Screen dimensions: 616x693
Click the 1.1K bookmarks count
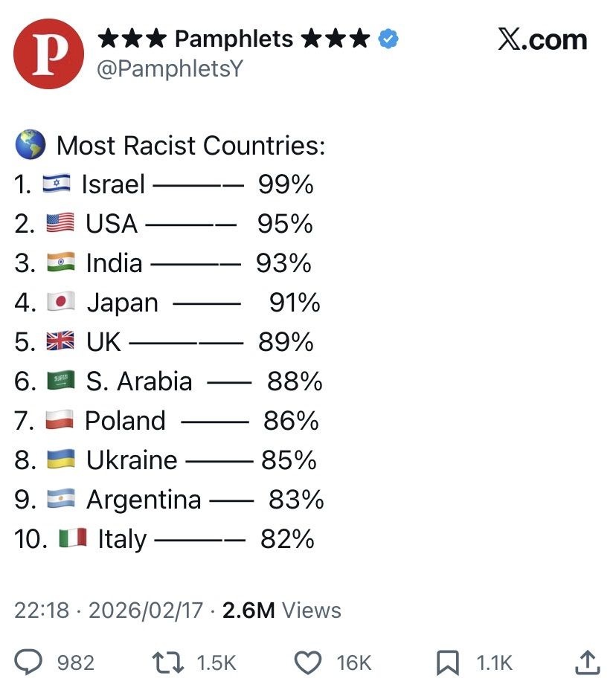(x=494, y=663)
